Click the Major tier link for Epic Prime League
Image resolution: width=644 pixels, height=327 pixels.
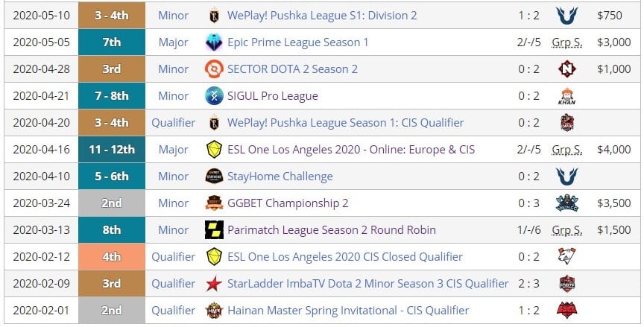(x=174, y=42)
